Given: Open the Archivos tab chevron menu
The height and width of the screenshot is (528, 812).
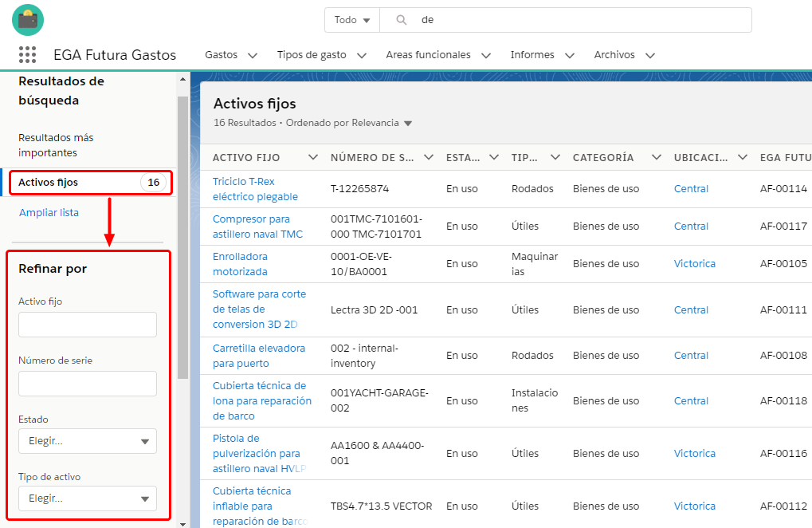Looking at the screenshot, I should (650, 56).
